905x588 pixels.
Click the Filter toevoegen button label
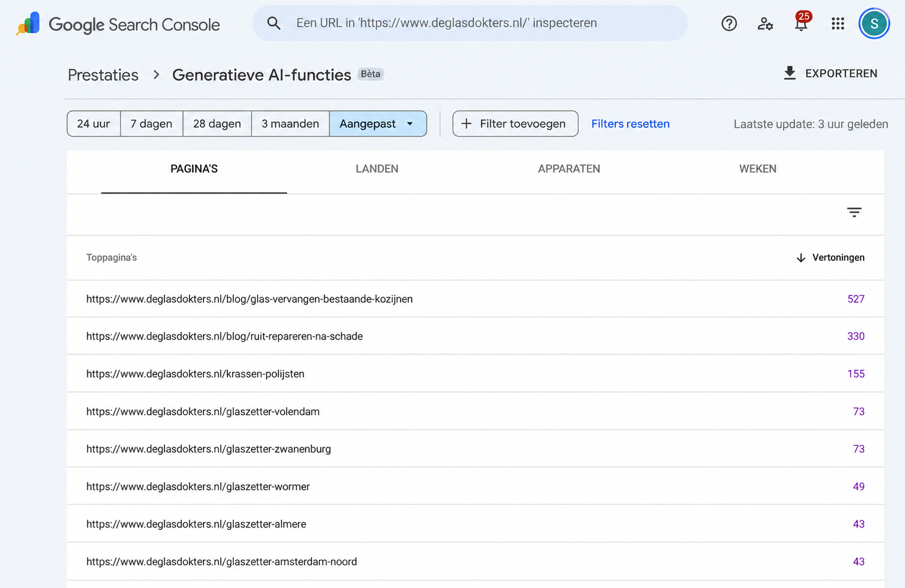coord(522,124)
